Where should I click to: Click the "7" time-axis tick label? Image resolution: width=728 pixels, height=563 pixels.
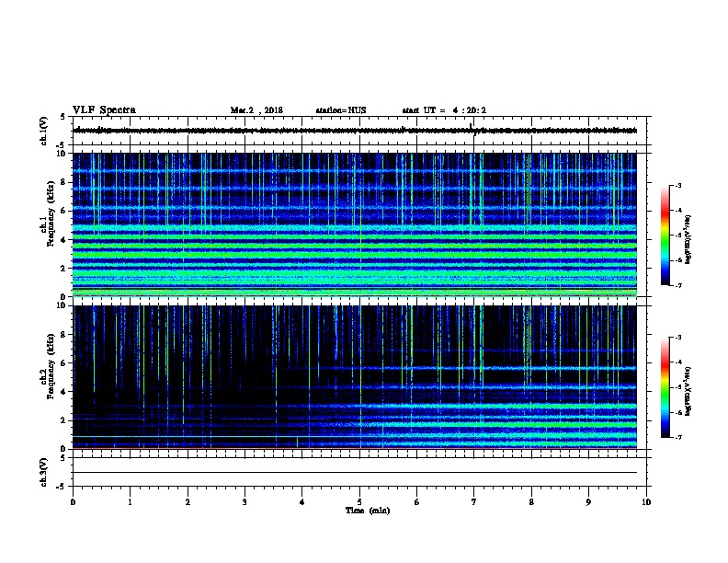pos(474,502)
